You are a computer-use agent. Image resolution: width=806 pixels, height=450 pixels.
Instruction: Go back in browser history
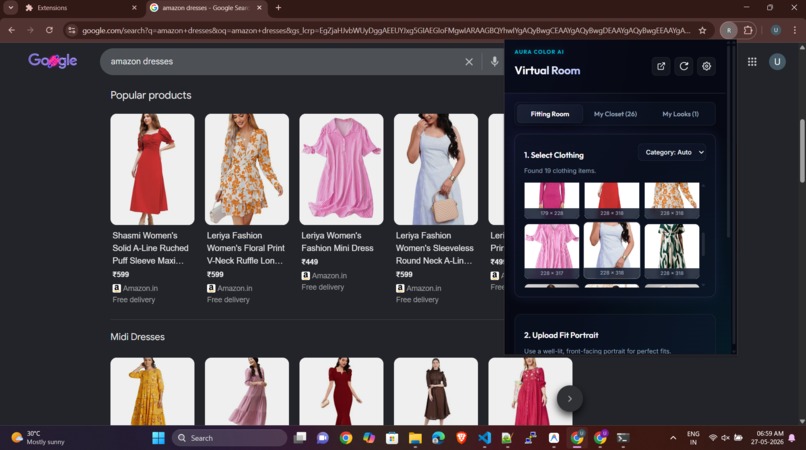point(11,30)
